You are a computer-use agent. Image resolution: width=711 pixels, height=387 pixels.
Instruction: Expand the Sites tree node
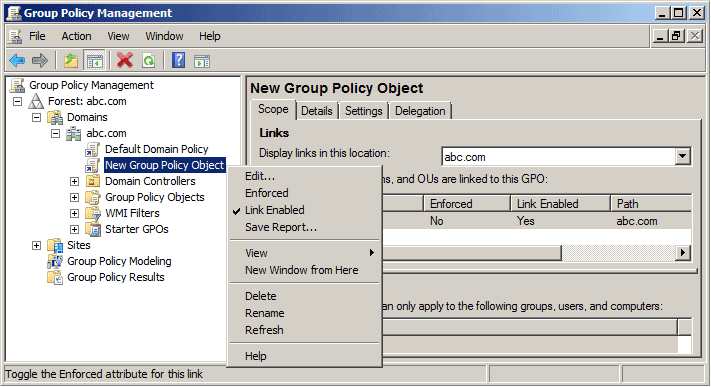point(36,245)
